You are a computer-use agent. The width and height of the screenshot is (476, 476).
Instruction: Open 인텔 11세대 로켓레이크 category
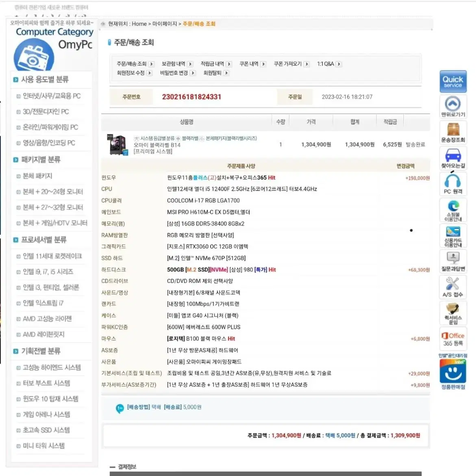[x=52, y=256]
